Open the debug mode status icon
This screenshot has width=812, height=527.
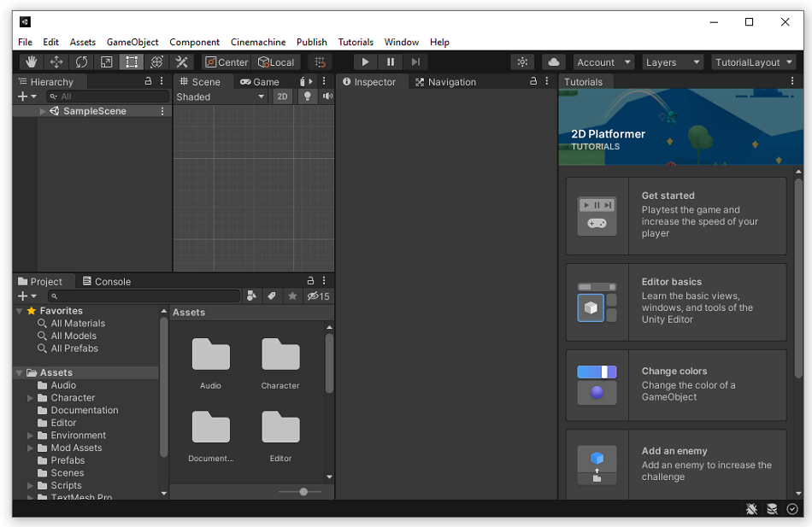pyautogui.click(x=751, y=509)
